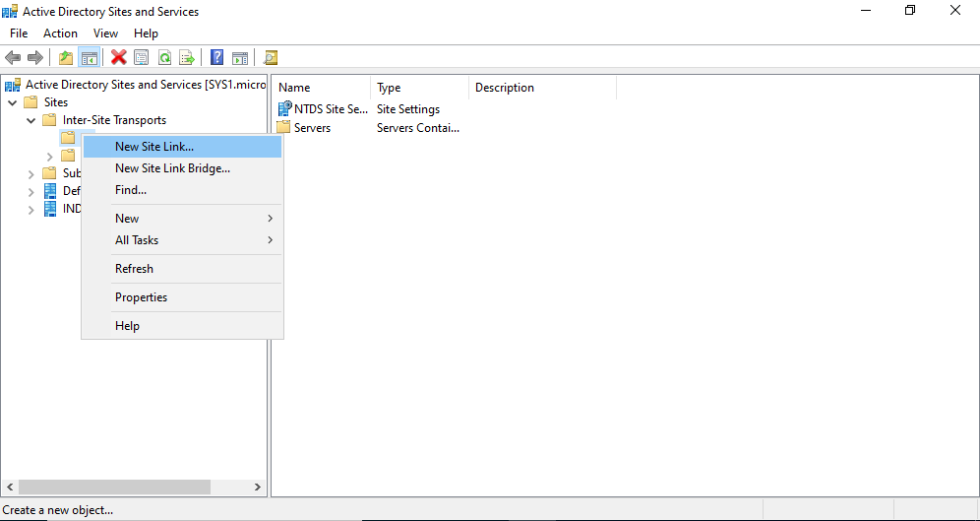Choose New Site Link Bridge option

point(182,168)
